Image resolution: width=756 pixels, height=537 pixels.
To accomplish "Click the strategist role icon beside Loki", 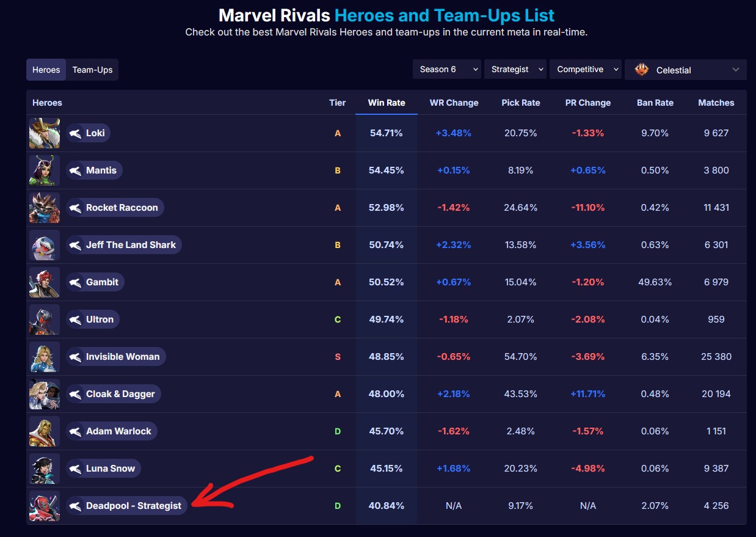I will [75, 133].
